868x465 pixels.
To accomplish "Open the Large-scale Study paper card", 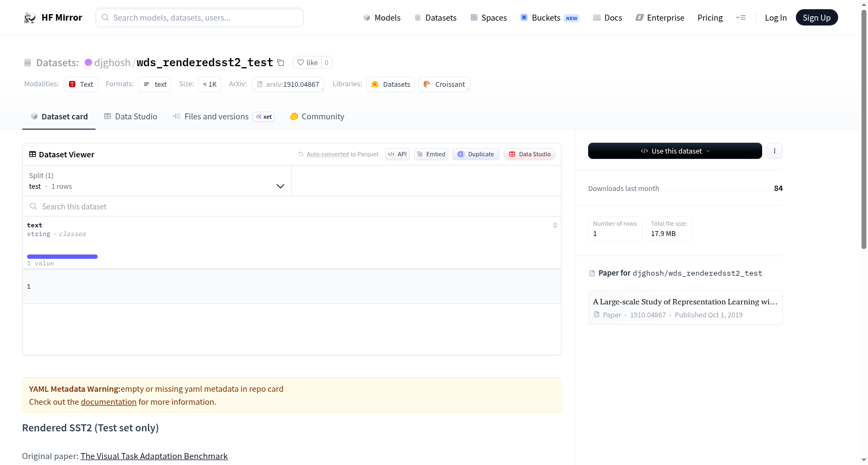I will (685, 308).
